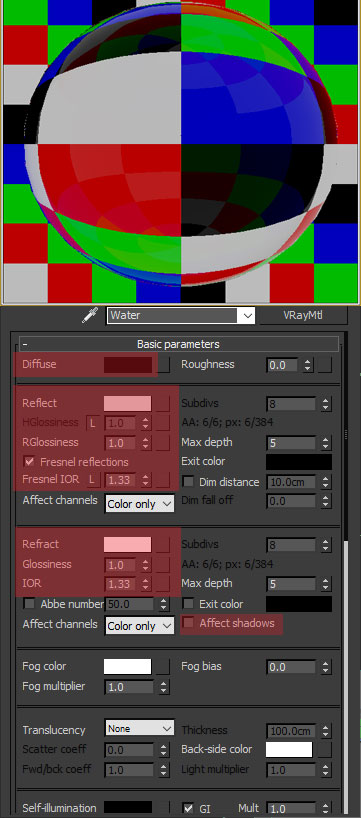Enable the Abbe number checkbox
Screen dimensions: 361x818
[x=30, y=604]
